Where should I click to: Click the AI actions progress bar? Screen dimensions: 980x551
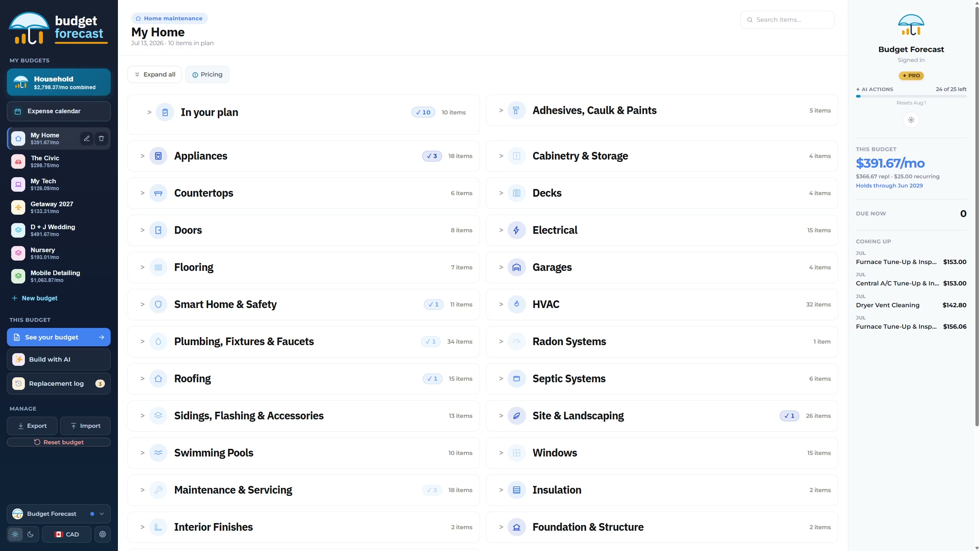pyautogui.click(x=911, y=96)
